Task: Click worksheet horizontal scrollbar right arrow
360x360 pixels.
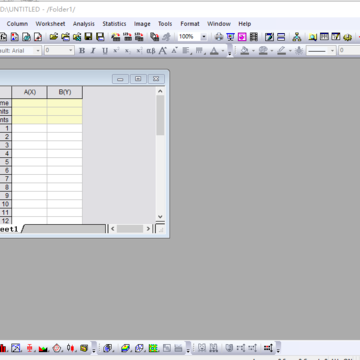Action: (148, 229)
